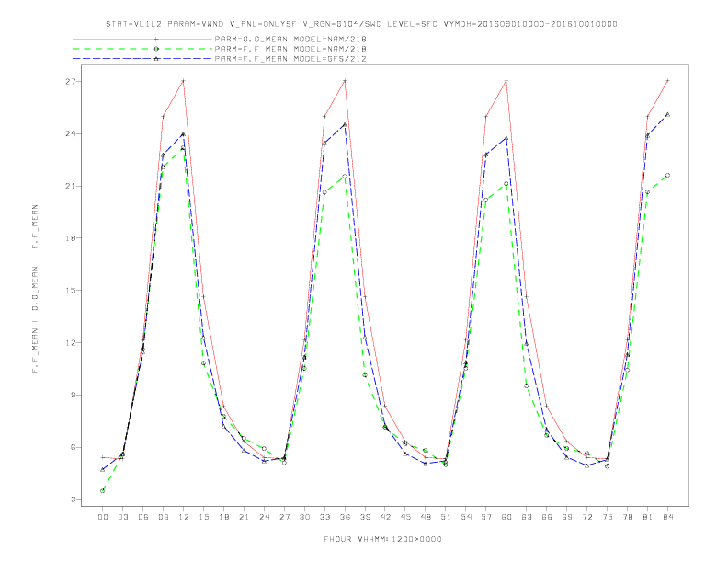Click x-axis tick label 78
This screenshot has width=728, height=563.
pos(628,517)
